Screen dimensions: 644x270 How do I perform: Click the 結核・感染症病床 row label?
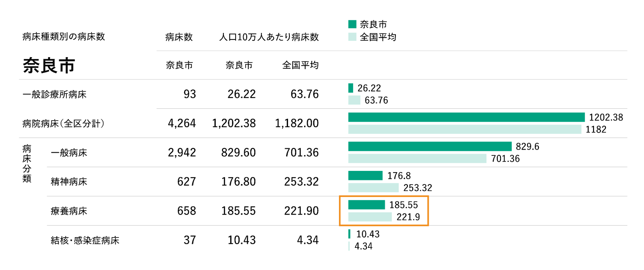tap(85, 240)
